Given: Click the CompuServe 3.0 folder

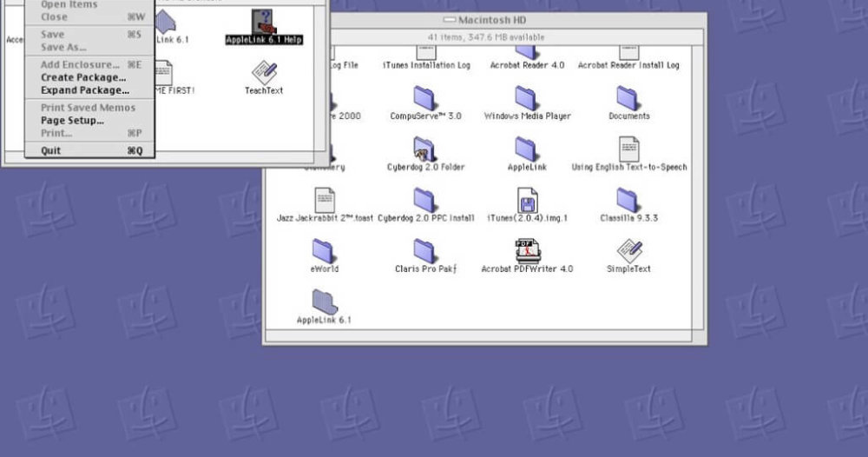Looking at the screenshot, I should 425,98.
